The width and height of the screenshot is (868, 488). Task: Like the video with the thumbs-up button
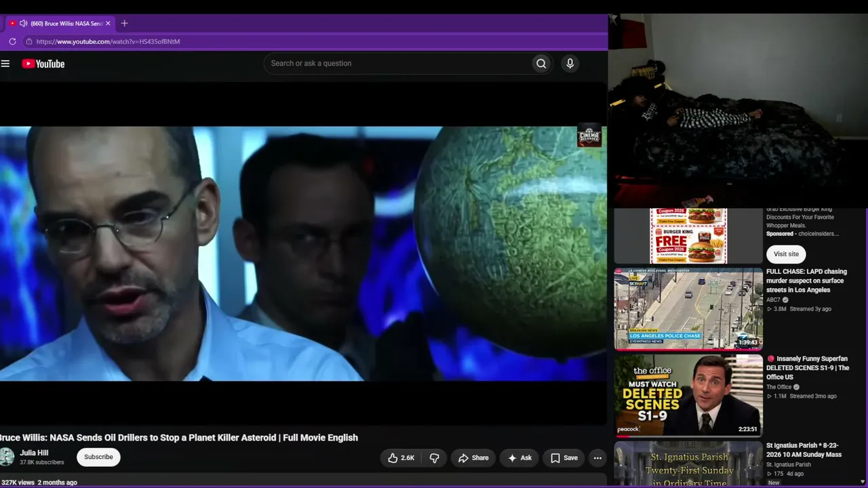(x=401, y=458)
